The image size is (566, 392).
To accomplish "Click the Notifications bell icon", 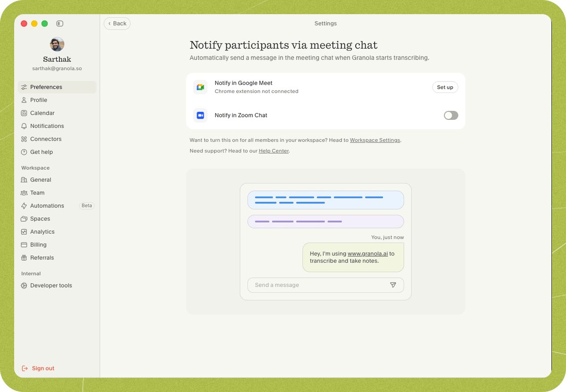I will coord(24,126).
